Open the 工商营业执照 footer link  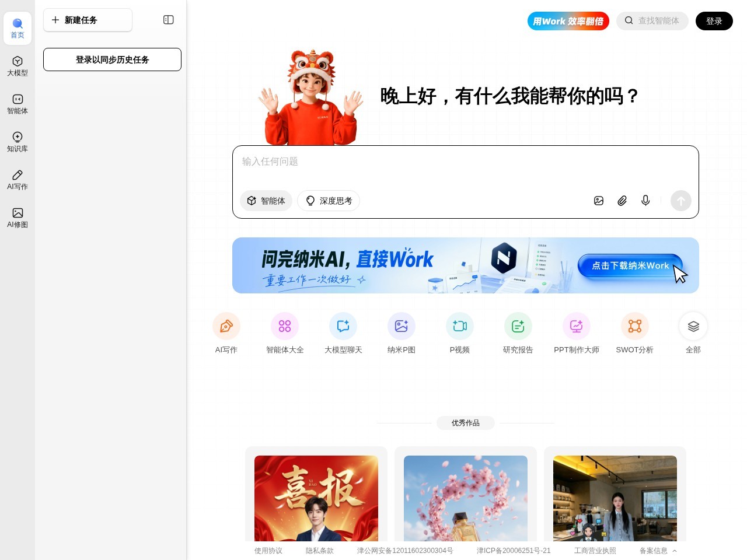[x=595, y=551]
